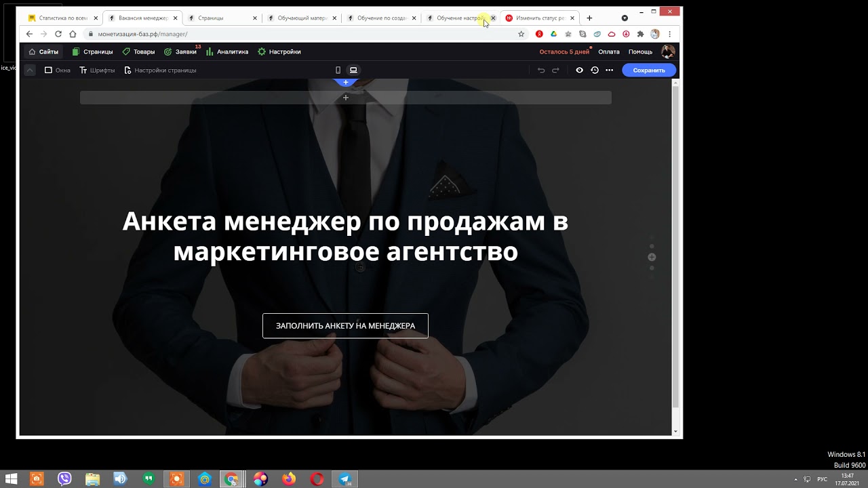Open Окна windows tool
This screenshot has height=488, width=868.
click(58, 70)
